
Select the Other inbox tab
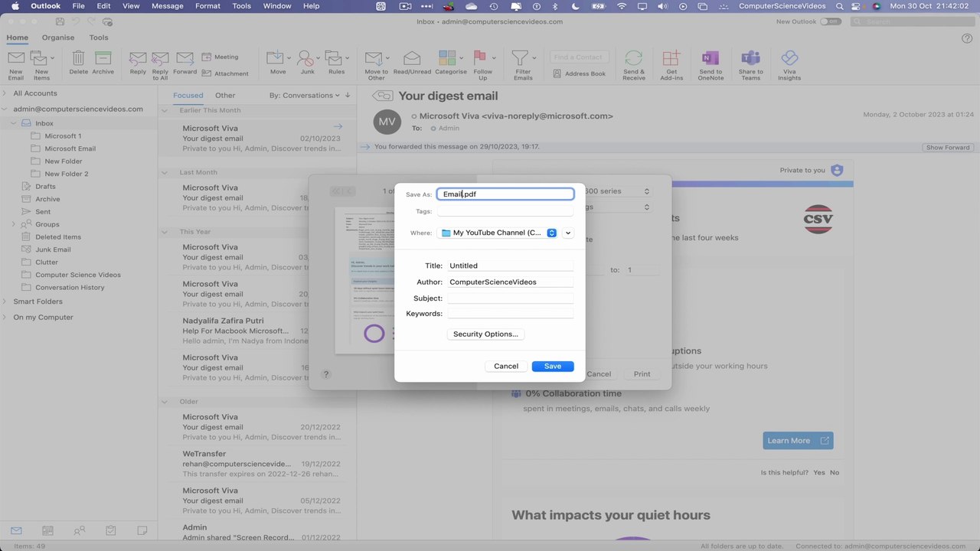pyautogui.click(x=225, y=96)
